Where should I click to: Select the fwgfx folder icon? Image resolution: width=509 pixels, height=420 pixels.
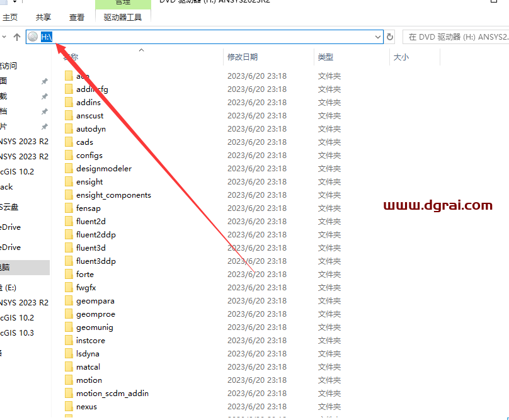pyautogui.click(x=69, y=288)
